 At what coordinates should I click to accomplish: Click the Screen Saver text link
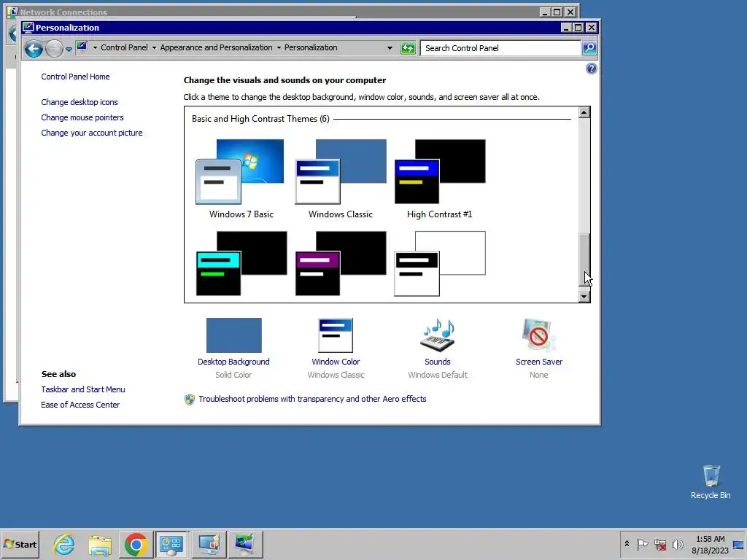coord(539,362)
